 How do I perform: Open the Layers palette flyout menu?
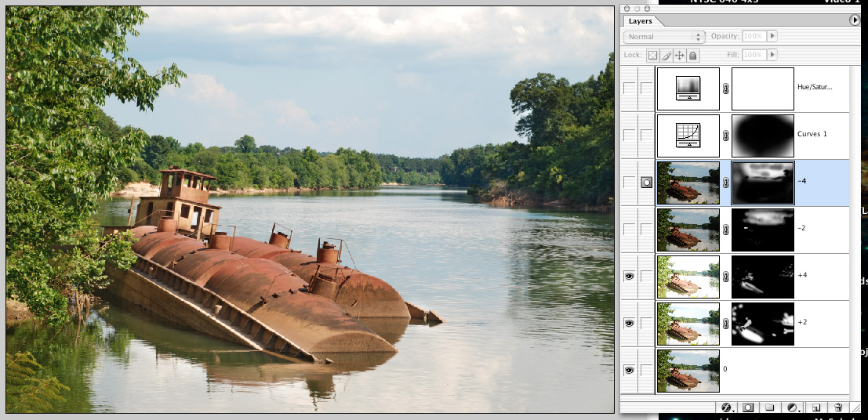855,20
